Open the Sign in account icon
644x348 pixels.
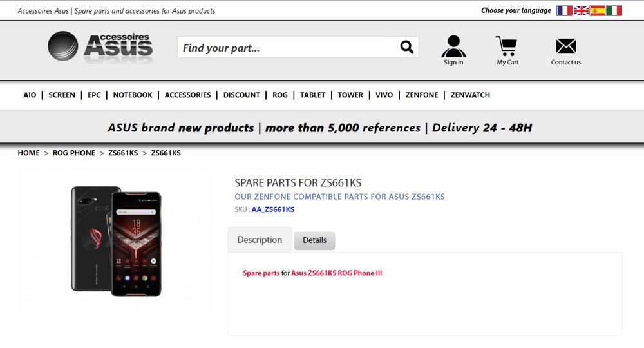point(453,47)
